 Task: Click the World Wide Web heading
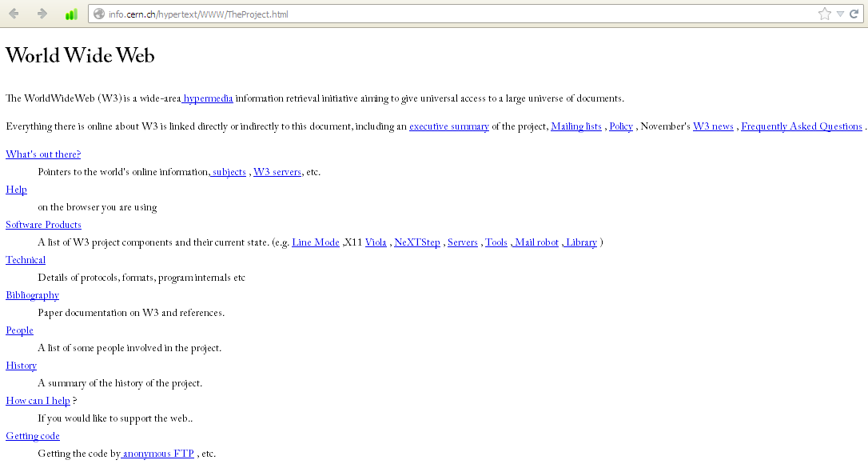pos(80,55)
